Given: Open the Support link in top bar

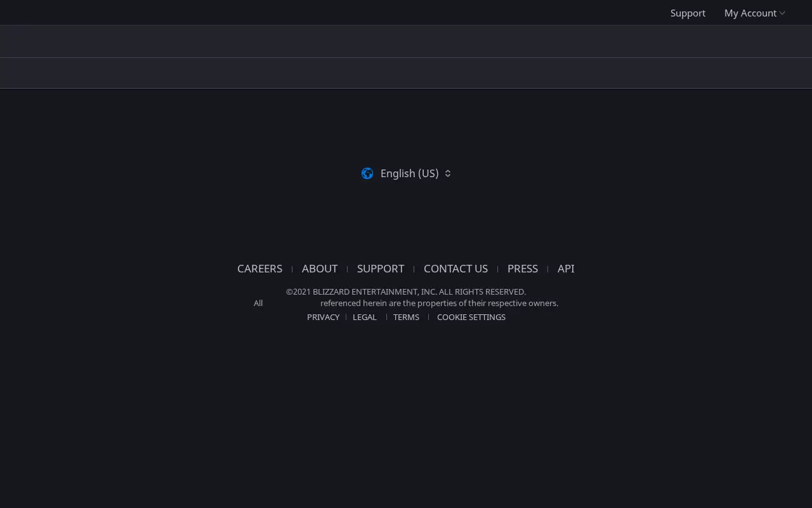Looking at the screenshot, I should (x=688, y=13).
